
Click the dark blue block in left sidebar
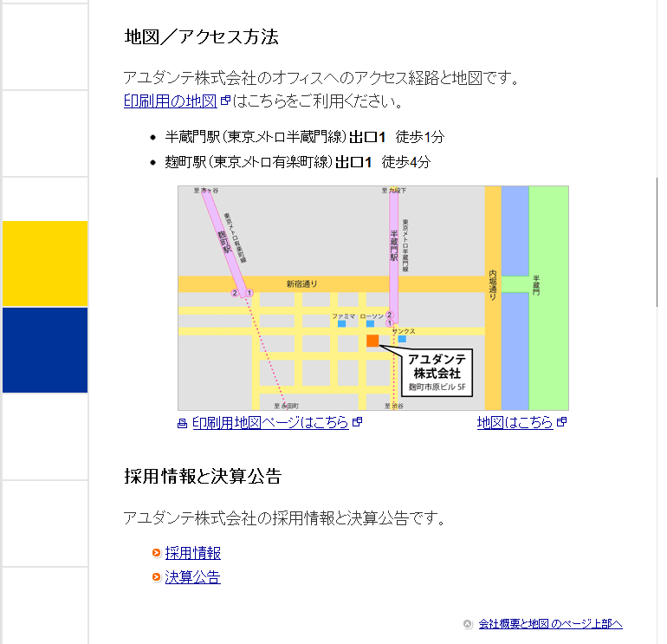[45, 350]
